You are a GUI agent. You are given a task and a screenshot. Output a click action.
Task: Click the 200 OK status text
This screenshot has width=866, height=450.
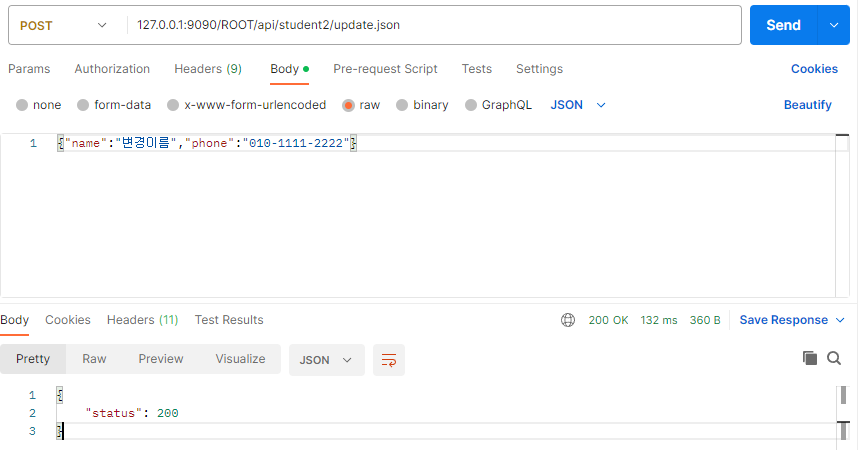pos(609,320)
